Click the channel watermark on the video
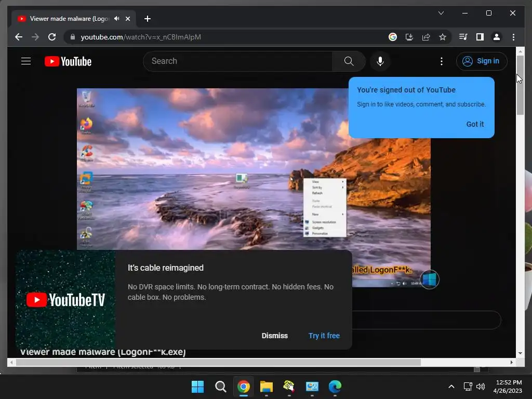 coord(430,280)
